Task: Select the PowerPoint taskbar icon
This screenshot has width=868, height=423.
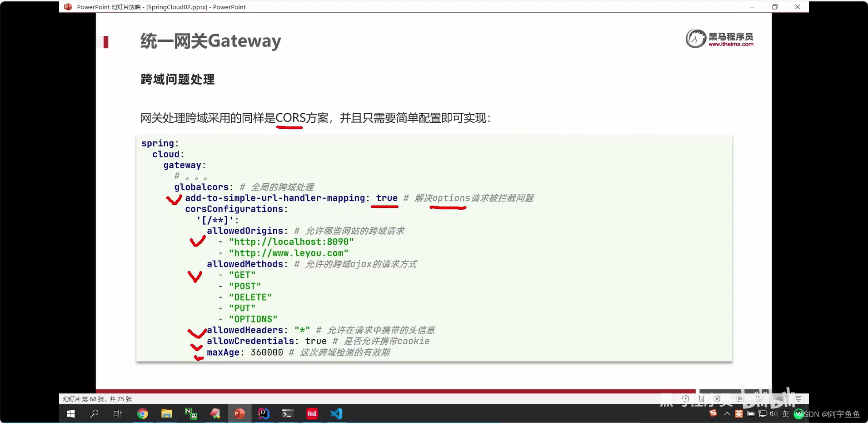Action: tap(239, 413)
